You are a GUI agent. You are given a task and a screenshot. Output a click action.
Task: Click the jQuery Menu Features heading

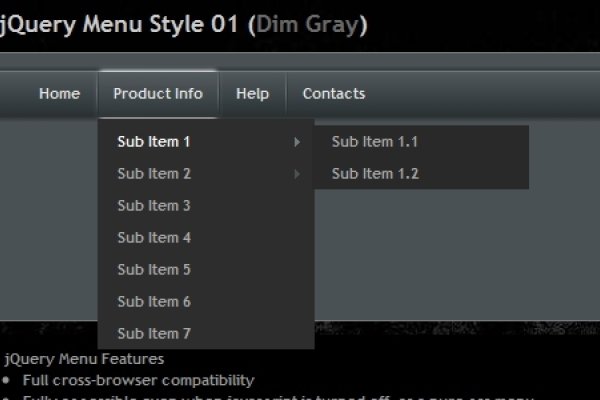pos(85,359)
